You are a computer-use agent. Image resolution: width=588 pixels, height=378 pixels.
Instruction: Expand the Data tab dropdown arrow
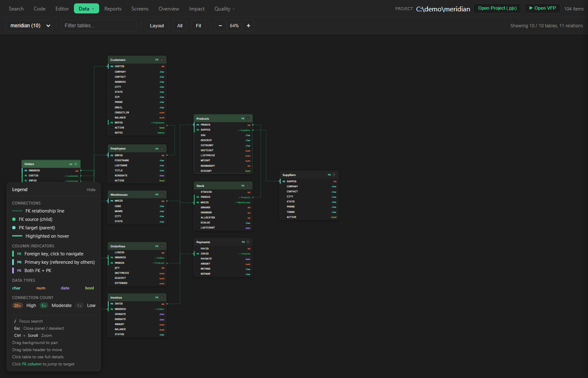93,9
